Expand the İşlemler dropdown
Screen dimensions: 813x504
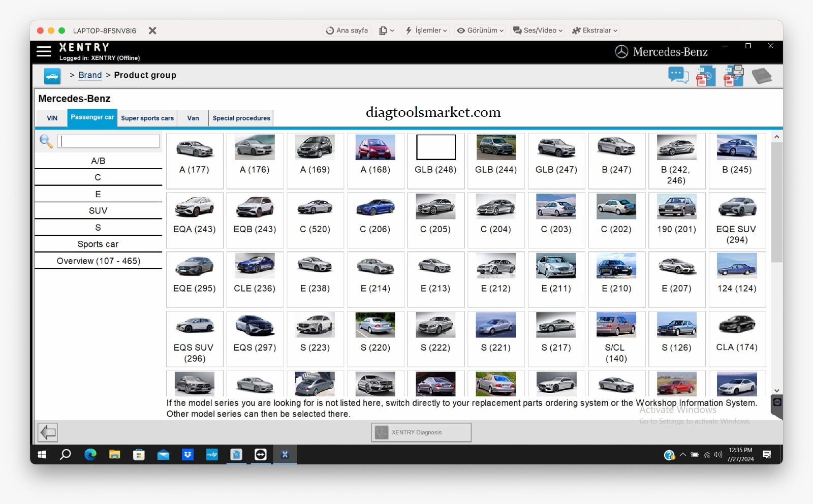coord(426,30)
